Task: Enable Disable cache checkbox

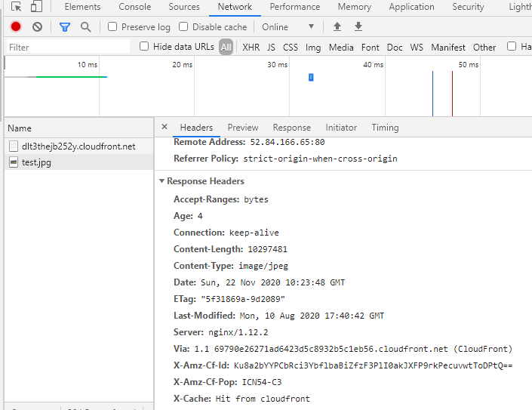Action: click(x=183, y=26)
